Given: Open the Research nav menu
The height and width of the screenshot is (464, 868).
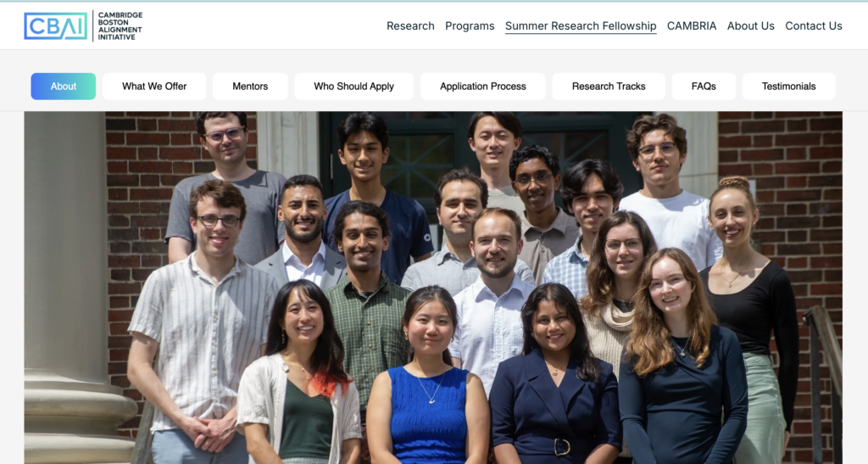Looking at the screenshot, I should (410, 26).
